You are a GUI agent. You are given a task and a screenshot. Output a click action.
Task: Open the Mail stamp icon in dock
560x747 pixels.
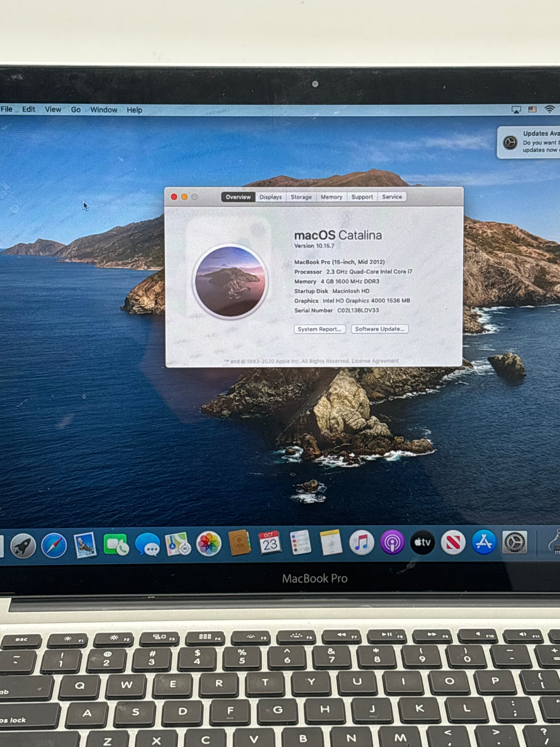coord(85,545)
